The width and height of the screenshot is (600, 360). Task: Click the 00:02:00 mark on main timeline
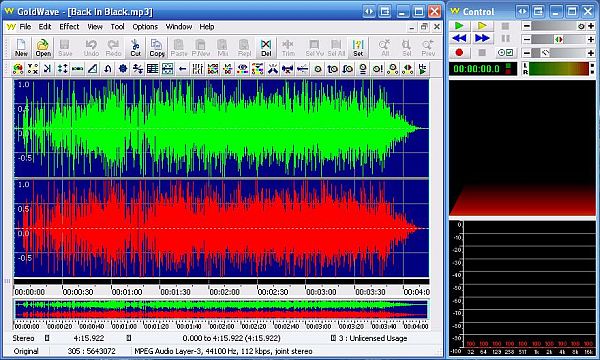[224, 292]
